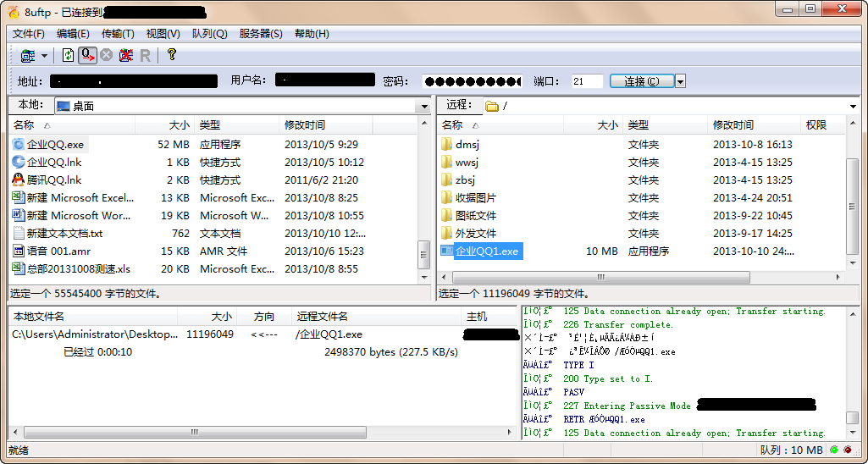This screenshot has width=868, height=464.
Task: Open the site manager icon in toolbar
Action: coord(28,56)
